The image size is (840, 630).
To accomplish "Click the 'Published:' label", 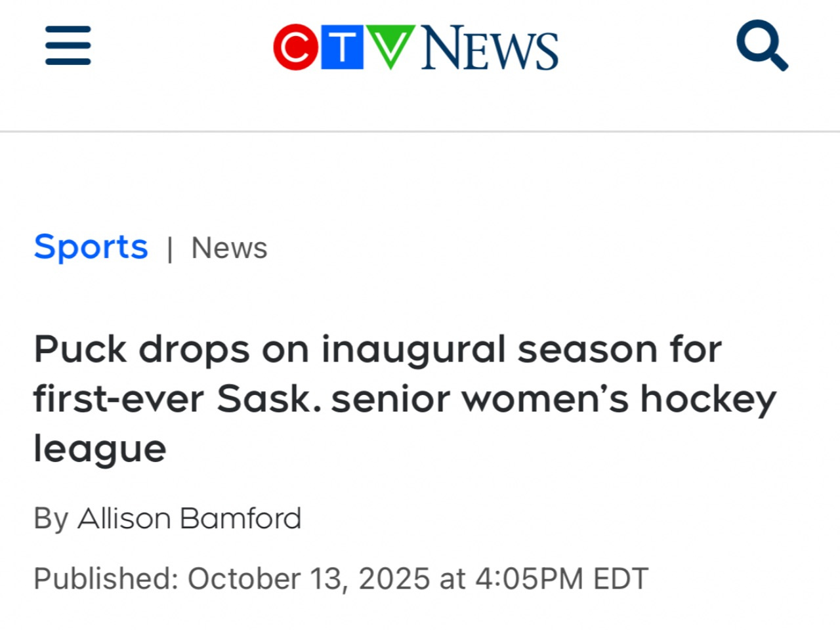I will (106, 579).
